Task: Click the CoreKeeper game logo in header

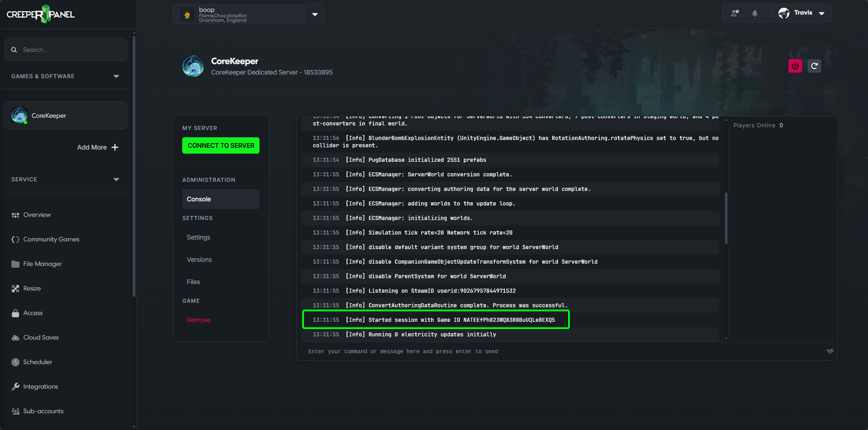Action: [x=193, y=66]
